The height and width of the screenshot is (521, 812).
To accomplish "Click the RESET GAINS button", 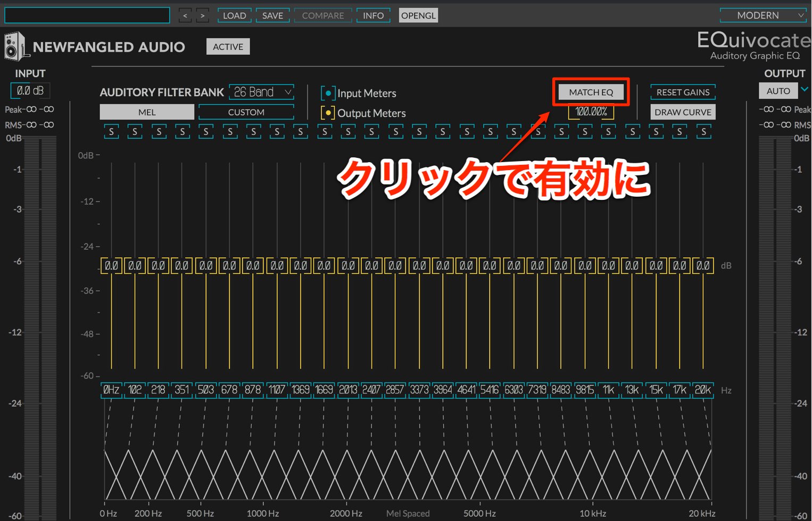I will pos(683,92).
